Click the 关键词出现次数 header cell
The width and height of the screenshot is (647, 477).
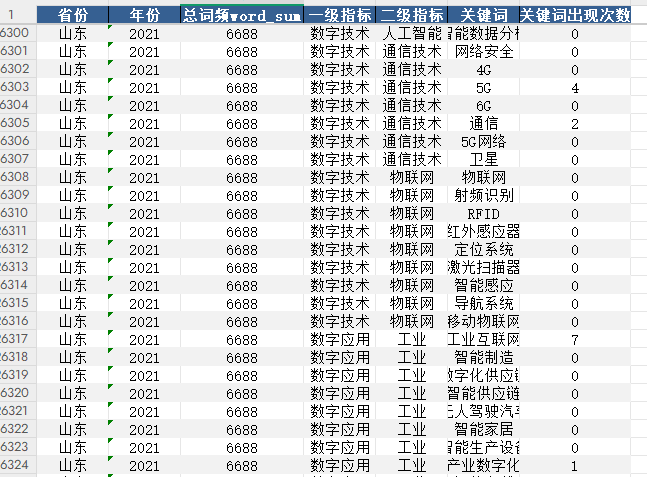[575, 15]
